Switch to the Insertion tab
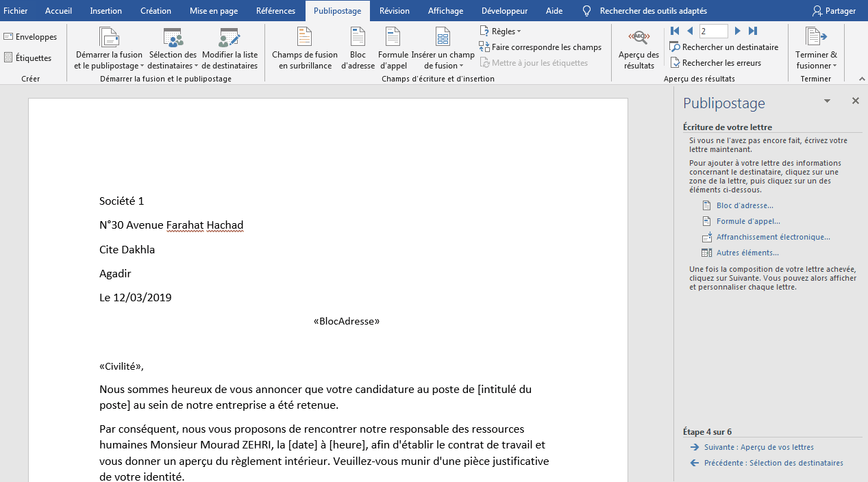Image resolution: width=868 pixels, height=482 pixels. point(106,11)
